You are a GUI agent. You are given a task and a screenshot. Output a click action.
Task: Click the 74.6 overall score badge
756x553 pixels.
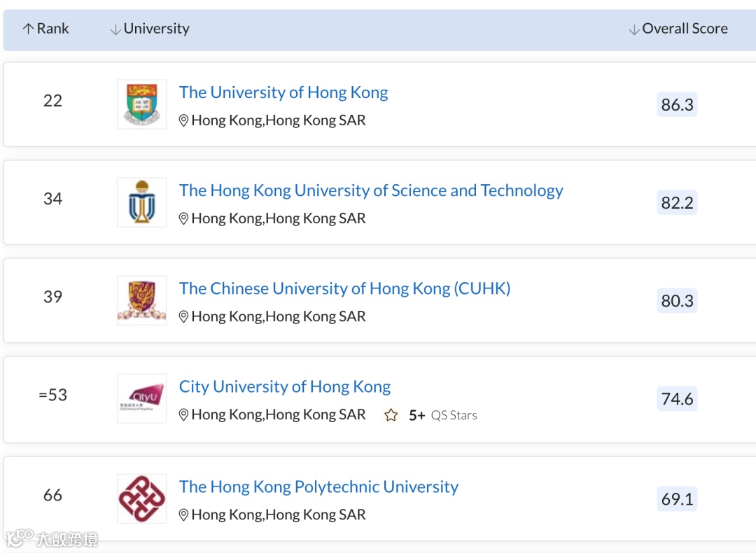pos(677,399)
